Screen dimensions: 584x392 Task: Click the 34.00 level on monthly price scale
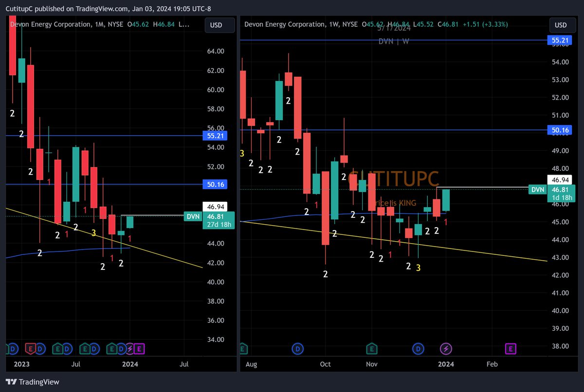pyautogui.click(x=215, y=339)
